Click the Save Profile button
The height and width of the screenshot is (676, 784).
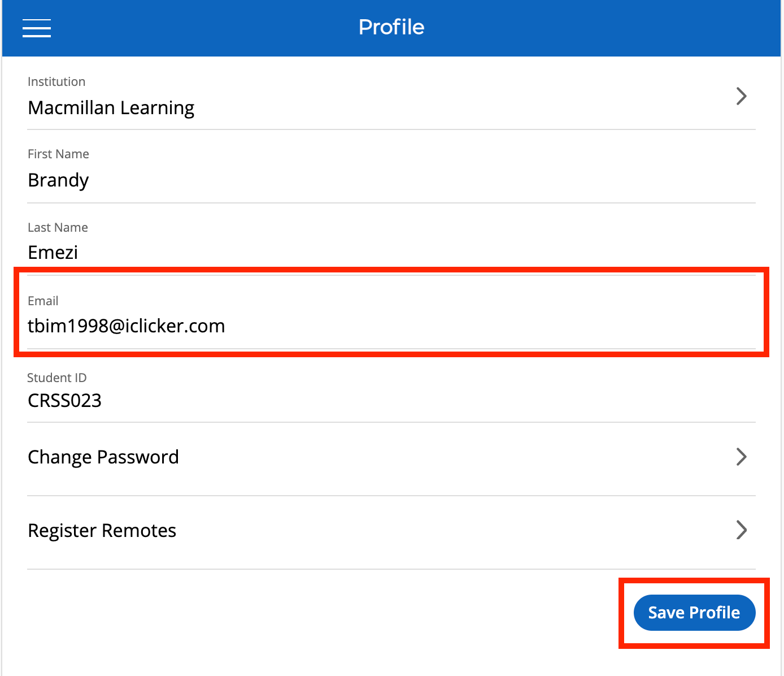click(694, 612)
